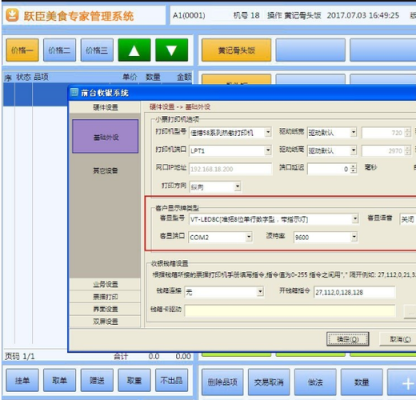Click the paper height 2970 field
This screenshot has width=416, height=400.
coord(383,151)
